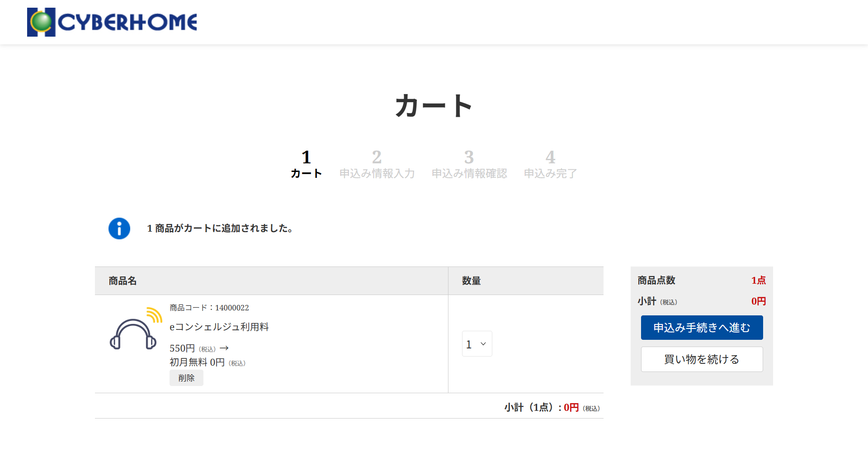Click the CYBERHOME logo
This screenshot has height=457, width=868.
[112, 22]
